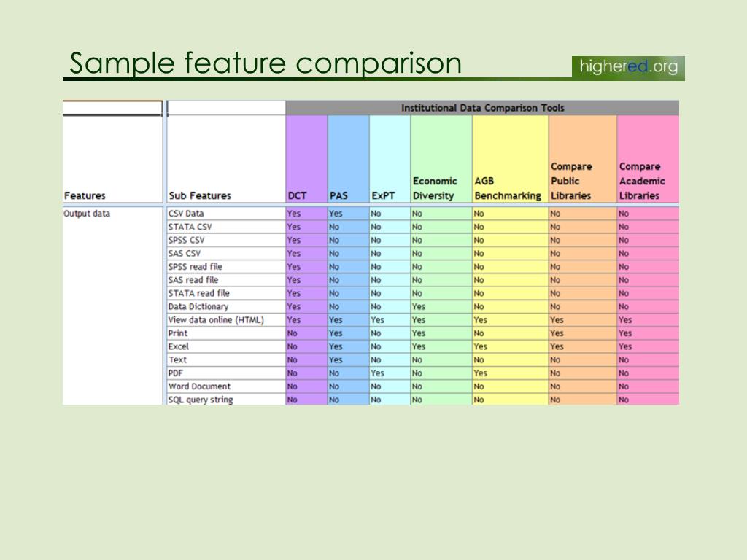Select the empty cell above Sub Features
This screenshot has width=747, height=560.
click(x=226, y=108)
